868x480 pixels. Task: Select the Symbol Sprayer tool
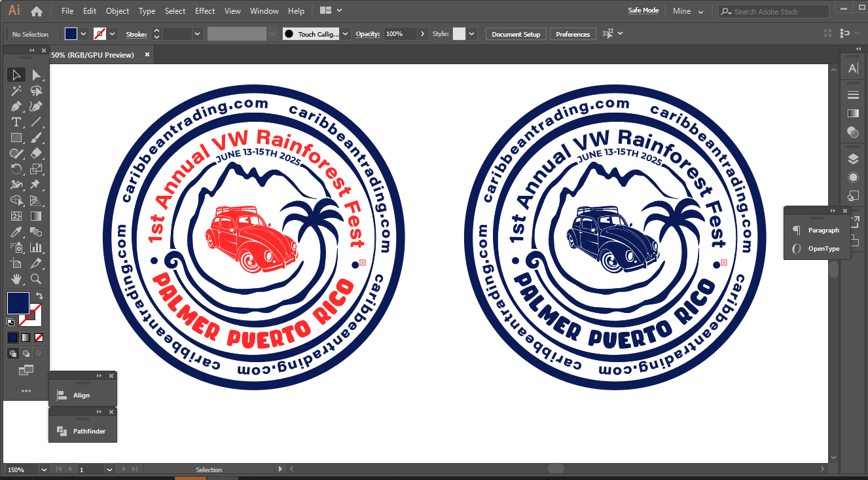[16, 248]
